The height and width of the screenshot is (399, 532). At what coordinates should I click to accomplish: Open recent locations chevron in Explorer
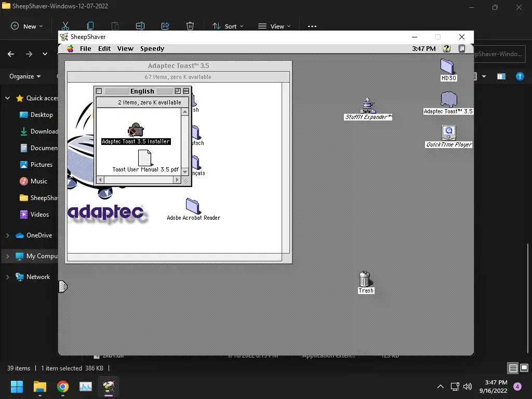point(45,54)
